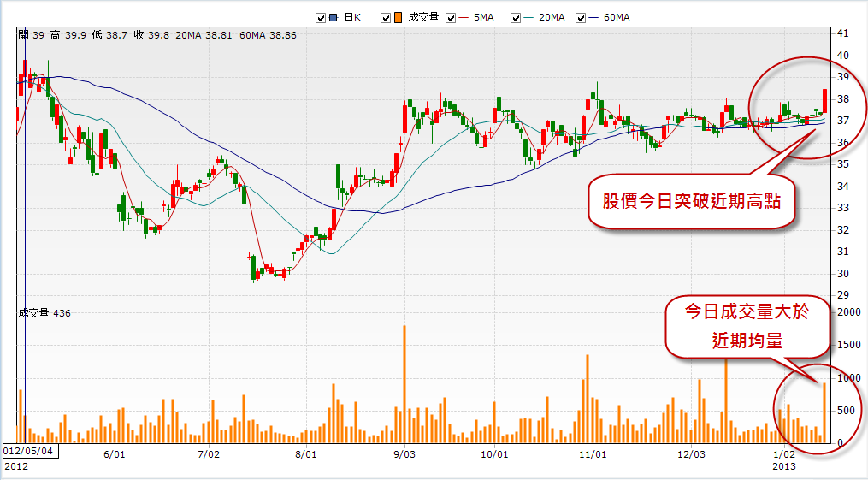Uncheck the 日K candlestick checkbox
Image resolution: width=868 pixels, height=480 pixels.
[321, 18]
